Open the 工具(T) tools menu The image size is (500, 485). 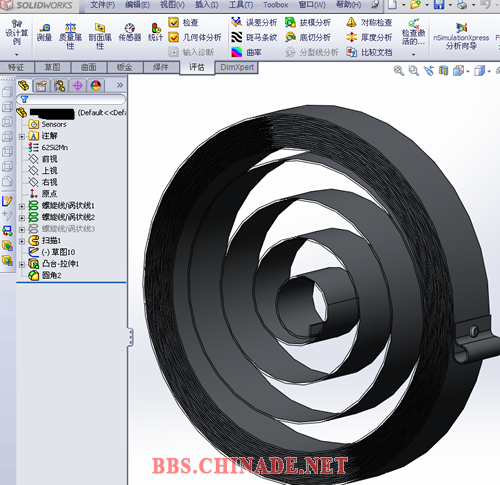tap(241, 5)
